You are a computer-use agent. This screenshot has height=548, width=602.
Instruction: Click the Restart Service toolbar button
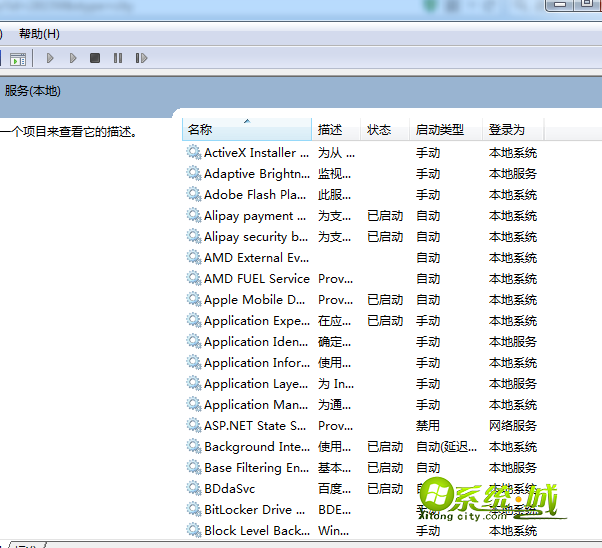pyautogui.click(x=141, y=59)
